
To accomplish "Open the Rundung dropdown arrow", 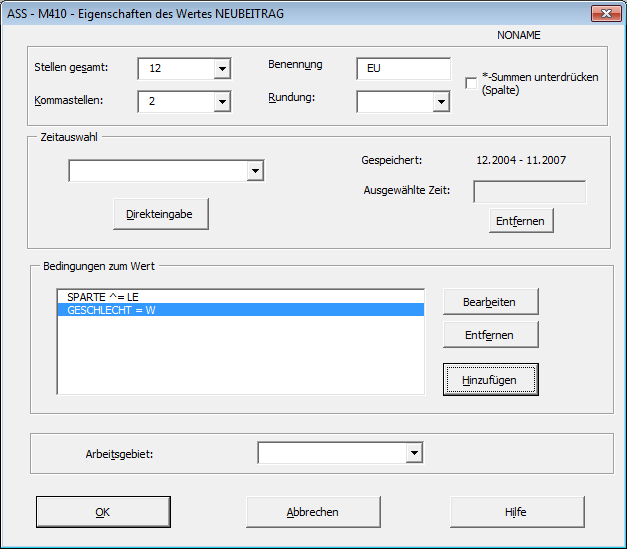I will coord(440,101).
